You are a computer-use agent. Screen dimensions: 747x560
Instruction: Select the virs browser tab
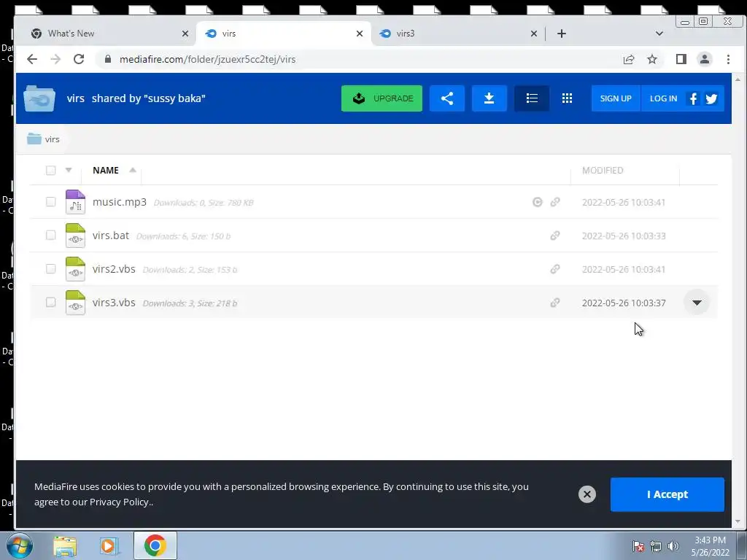284,34
